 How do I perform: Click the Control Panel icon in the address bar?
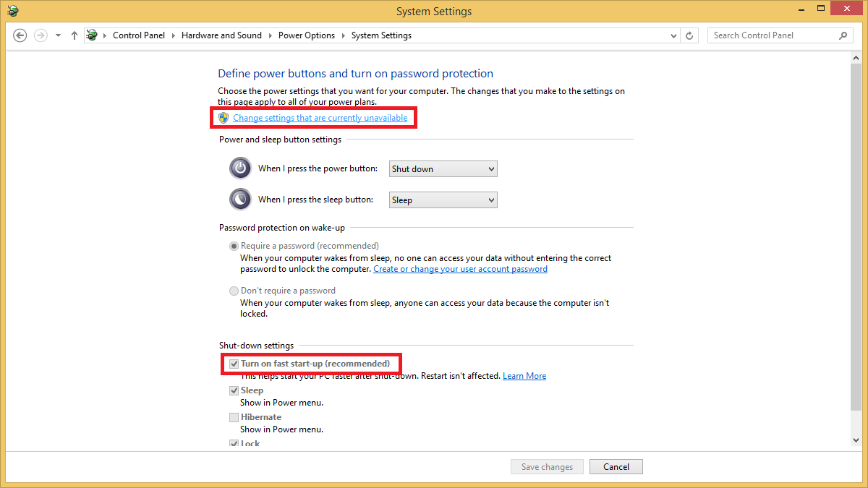coord(91,35)
